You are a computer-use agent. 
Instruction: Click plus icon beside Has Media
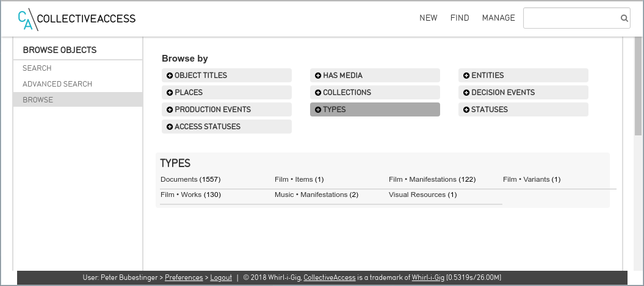tap(318, 76)
